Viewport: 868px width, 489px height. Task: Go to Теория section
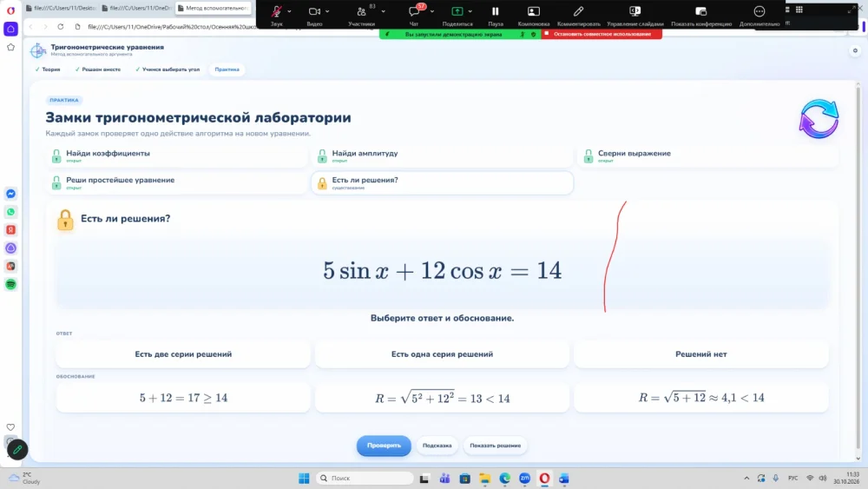click(48, 69)
